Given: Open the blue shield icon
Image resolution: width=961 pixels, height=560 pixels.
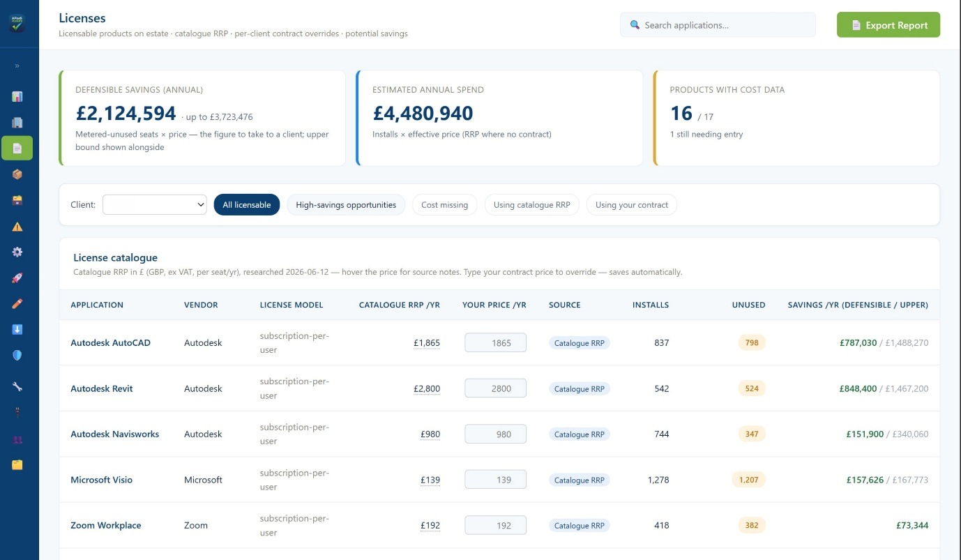Looking at the screenshot, I should (x=17, y=356).
